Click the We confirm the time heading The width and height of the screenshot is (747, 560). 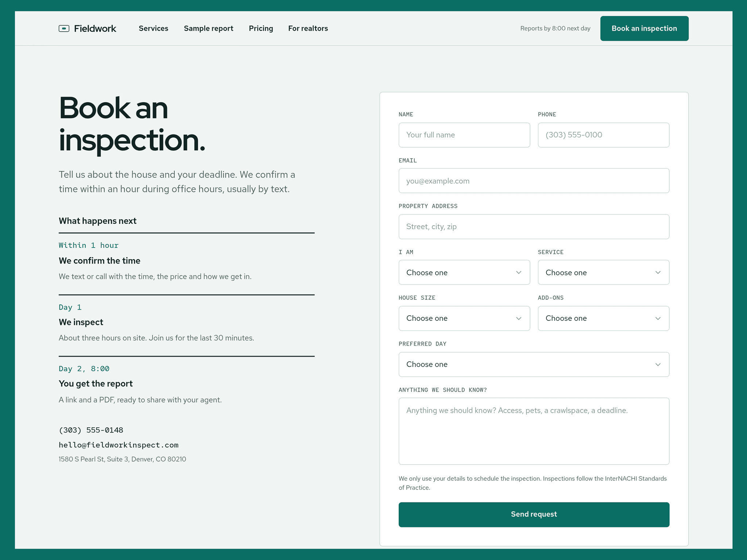coord(100,261)
